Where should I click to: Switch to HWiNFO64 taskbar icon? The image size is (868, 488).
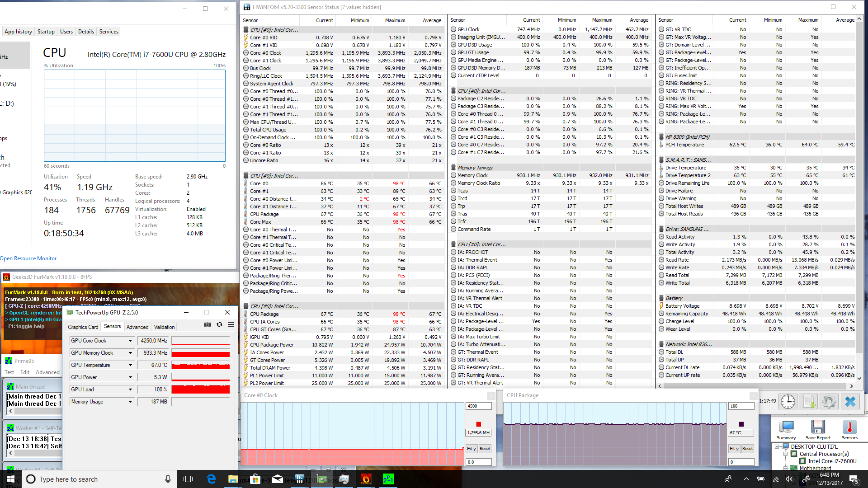click(300, 479)
